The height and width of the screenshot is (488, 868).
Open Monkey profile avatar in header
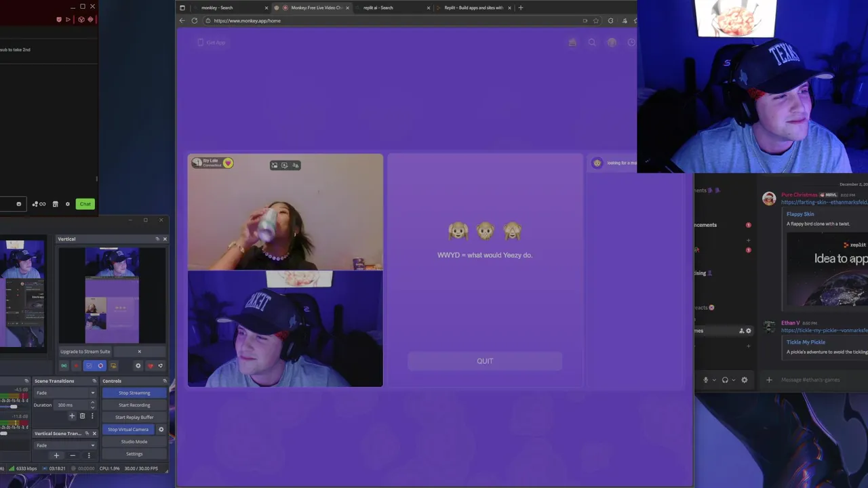(612, 42)
